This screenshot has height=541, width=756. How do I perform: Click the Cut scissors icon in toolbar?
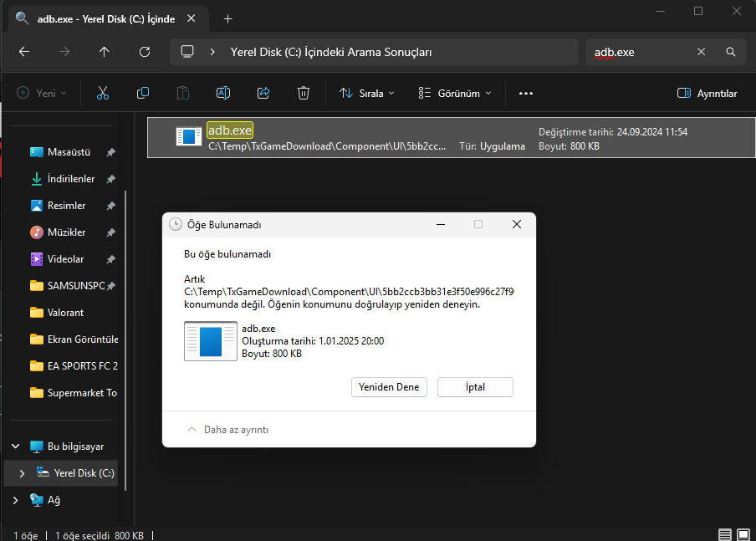[x=103, y=93]
